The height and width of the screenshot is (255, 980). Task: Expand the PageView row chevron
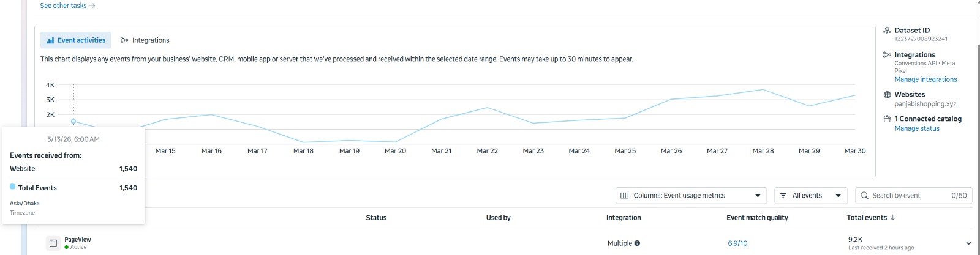(x=968, y=243)
